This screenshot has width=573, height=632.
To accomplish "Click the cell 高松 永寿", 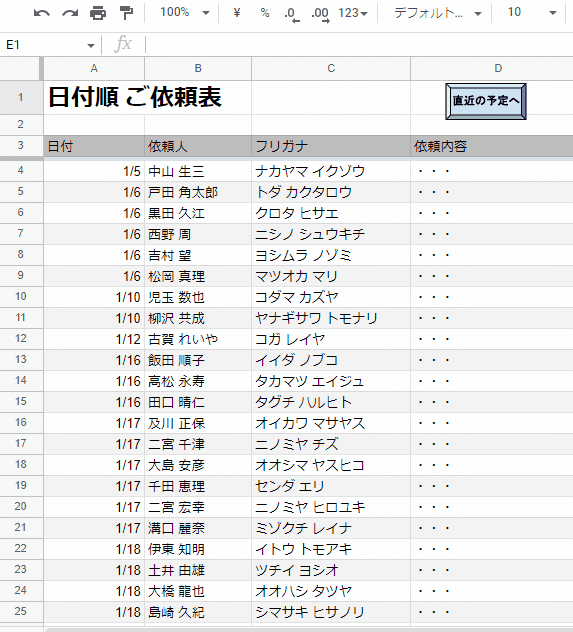I will pos(198,381).
